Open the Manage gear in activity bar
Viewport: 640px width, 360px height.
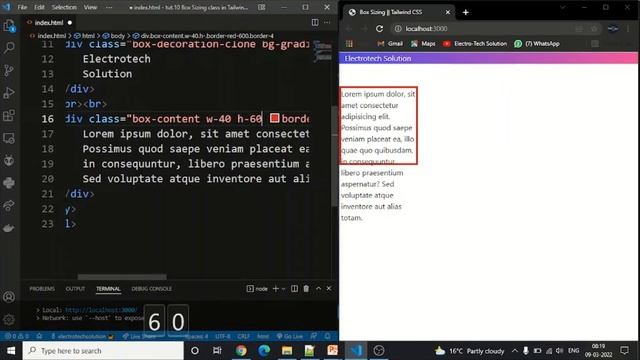9,319
